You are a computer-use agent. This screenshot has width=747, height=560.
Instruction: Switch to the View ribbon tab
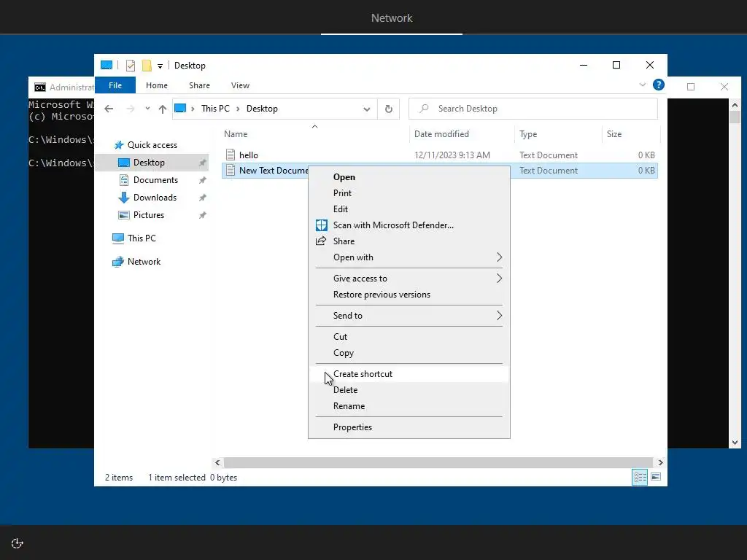pyautogui.click(x=240, y=85)
